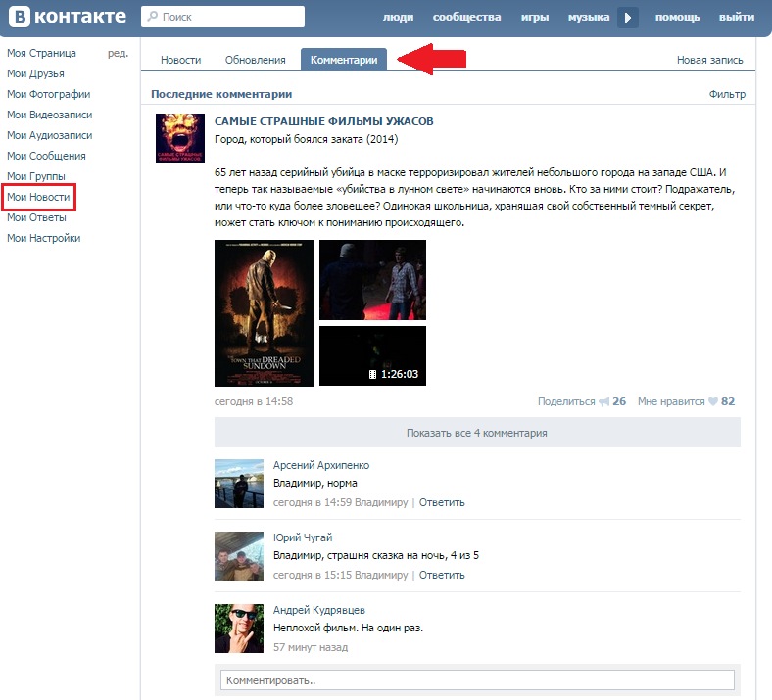The height and width of the screenshot is (700, 772).
Task: Open Андрей Кудрявцев's avatar
Action: pyautogui.click(x=239, y=629)
